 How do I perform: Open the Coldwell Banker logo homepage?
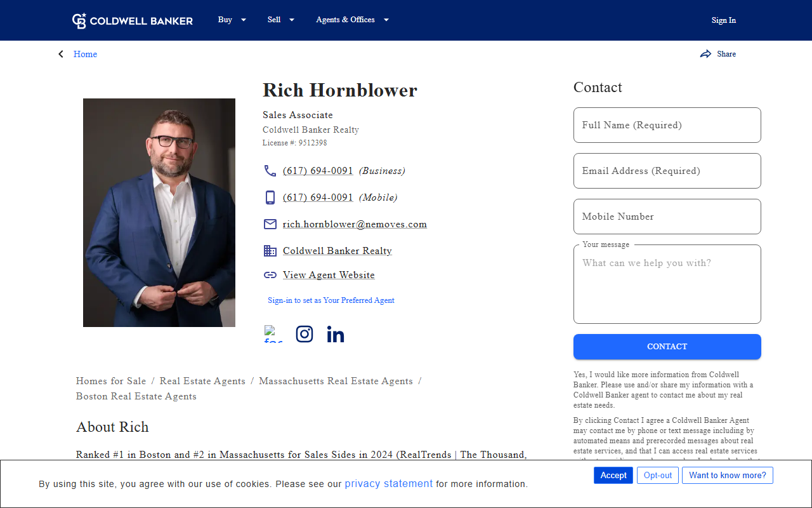tap(133, 20)
